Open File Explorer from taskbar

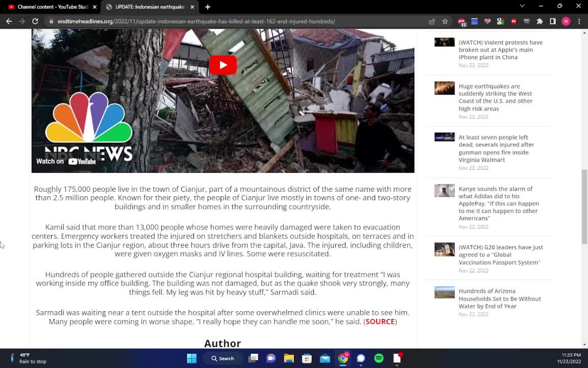click(289, 358)
